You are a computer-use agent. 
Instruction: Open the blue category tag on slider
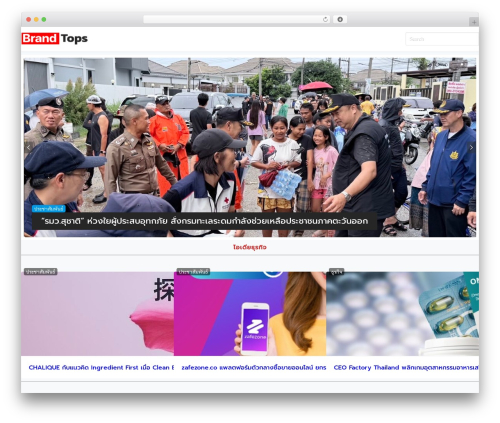[x=49, y=209]
